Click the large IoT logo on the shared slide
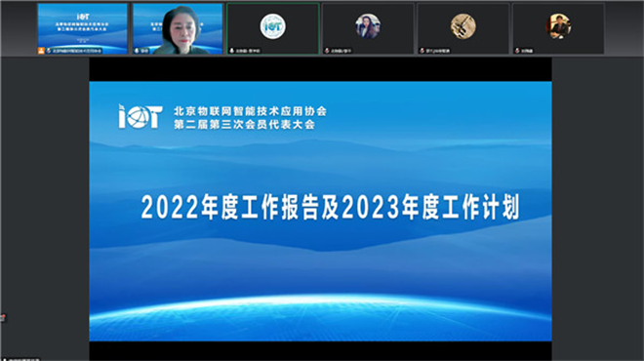The height and width of the screenshot is (361, 644). click(141, 117)
